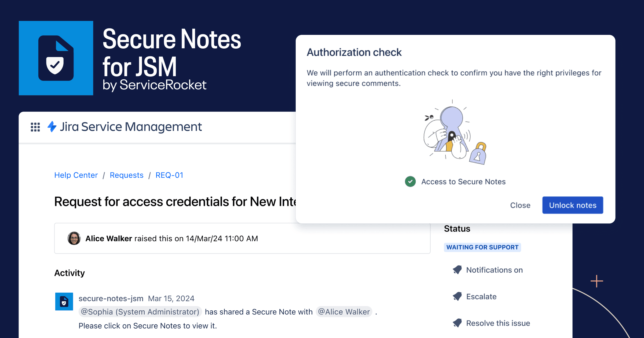Screen dimensions: 644x338
Task: Click the keyhole illustration in the dialog
Action: coord(455,133)
